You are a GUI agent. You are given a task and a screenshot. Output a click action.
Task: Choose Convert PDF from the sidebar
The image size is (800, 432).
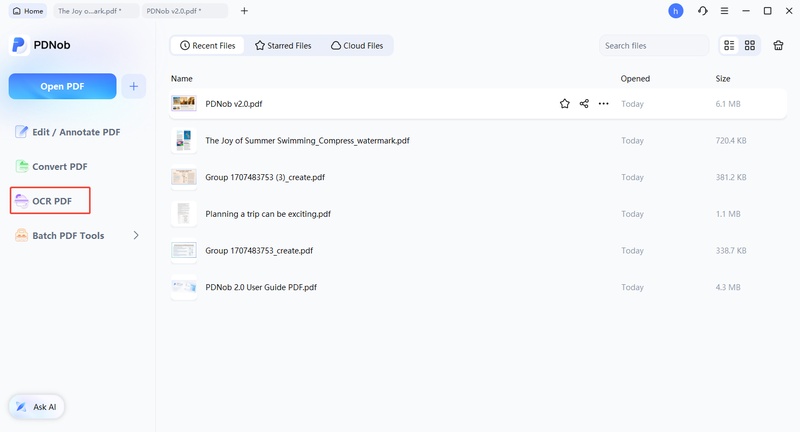point(59,167)
